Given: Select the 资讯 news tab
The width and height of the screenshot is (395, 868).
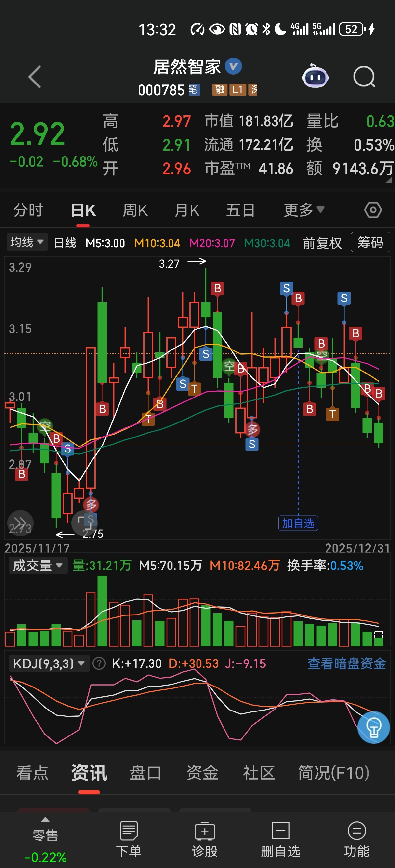Looking at the screenshot, I should point(89,773).
